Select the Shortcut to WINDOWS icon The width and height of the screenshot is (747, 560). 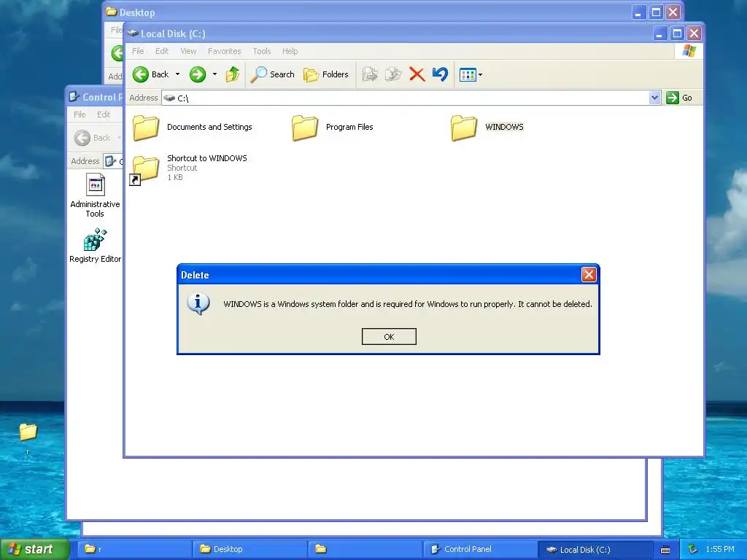click(144, 170)
